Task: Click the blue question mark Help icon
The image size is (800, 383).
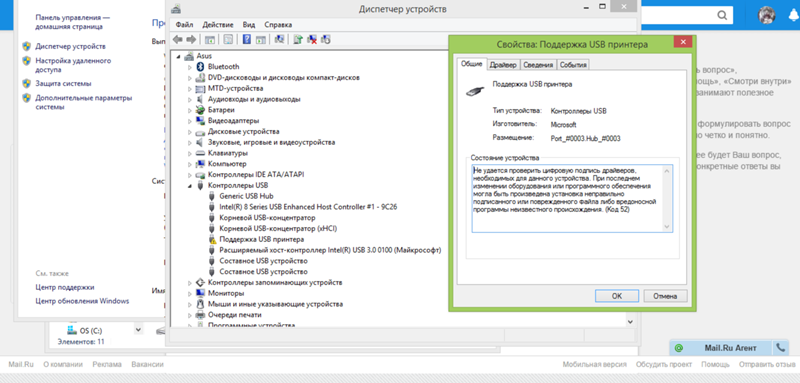Action: tap(247, 39)
